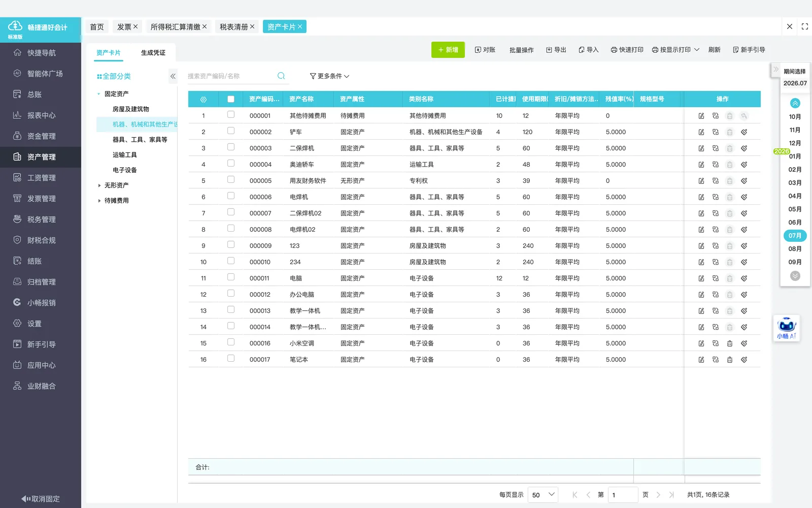The width and height of the screenshot is (812, 508).
Task: Open 税务管理 in the sidebar
Action: (41, 219)
